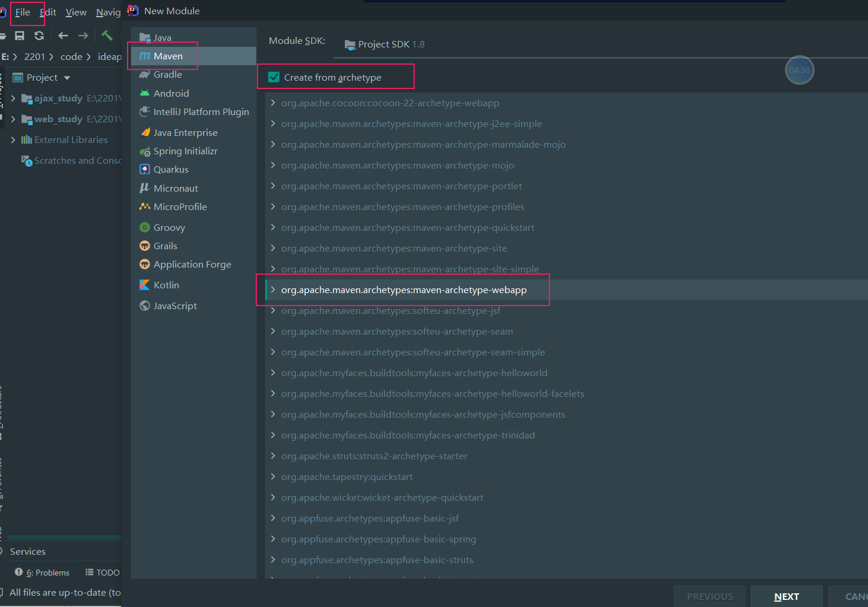Pick the Java Enterprise icon
The width and height of the screenshot is (868, 607).
[145, 132]
